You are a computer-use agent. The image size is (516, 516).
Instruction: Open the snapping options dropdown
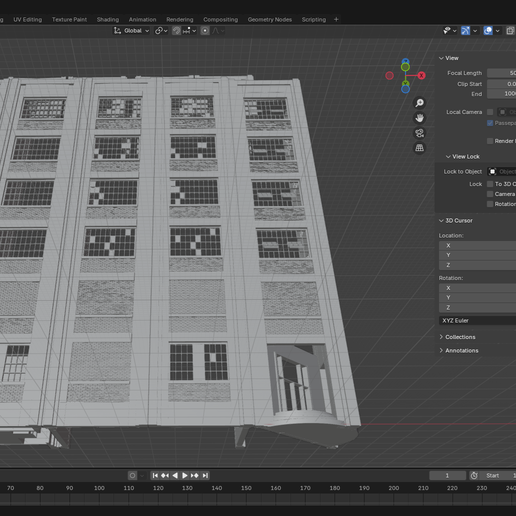pos(190,31)
